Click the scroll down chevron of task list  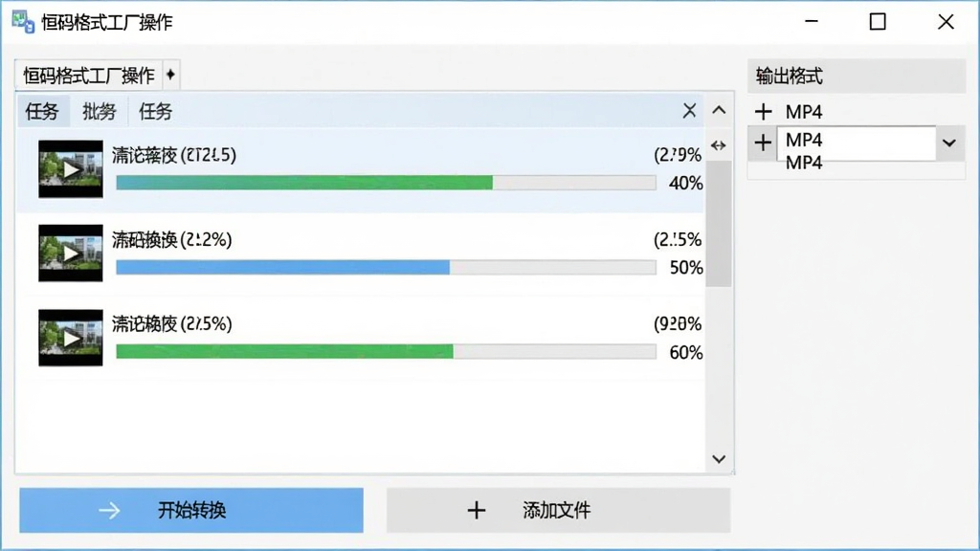coord(719,459)
